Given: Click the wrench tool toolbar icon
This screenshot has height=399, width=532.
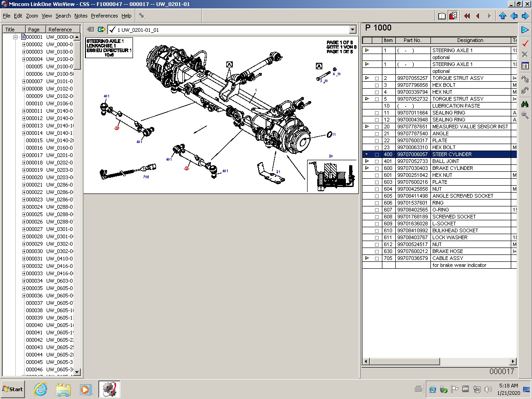Looking at the screenshot, I should 142,16.
